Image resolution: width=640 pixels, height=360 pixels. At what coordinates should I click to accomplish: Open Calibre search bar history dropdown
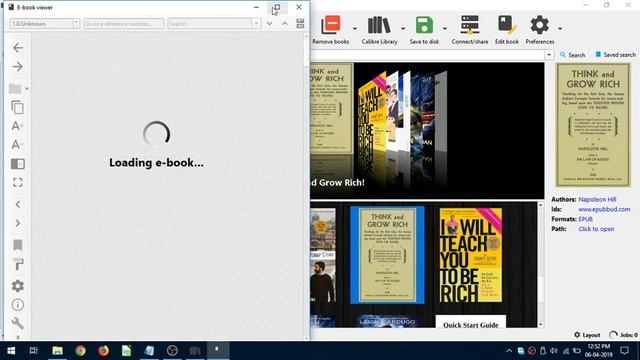click(x=549, y=55)
